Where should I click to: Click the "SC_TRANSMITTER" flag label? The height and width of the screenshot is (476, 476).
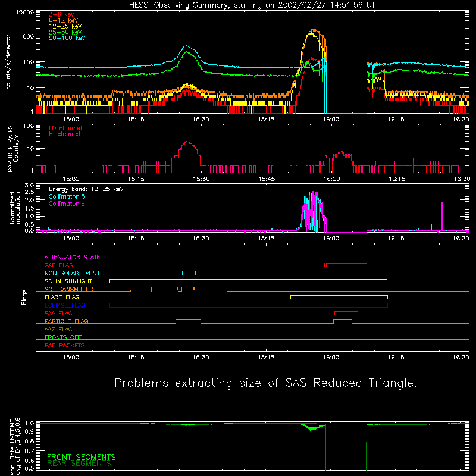[x=68, y=289]
